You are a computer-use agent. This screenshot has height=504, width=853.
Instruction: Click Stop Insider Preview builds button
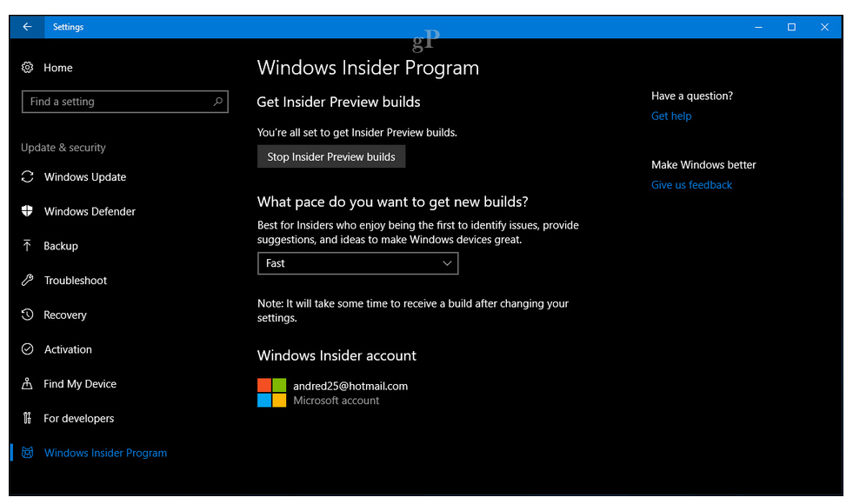coord(331,156)
